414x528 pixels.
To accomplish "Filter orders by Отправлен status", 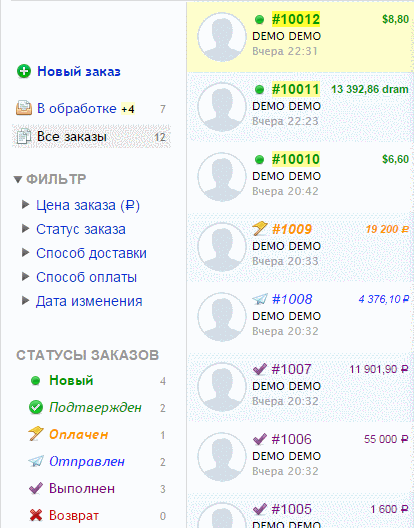I will (87, 461).
